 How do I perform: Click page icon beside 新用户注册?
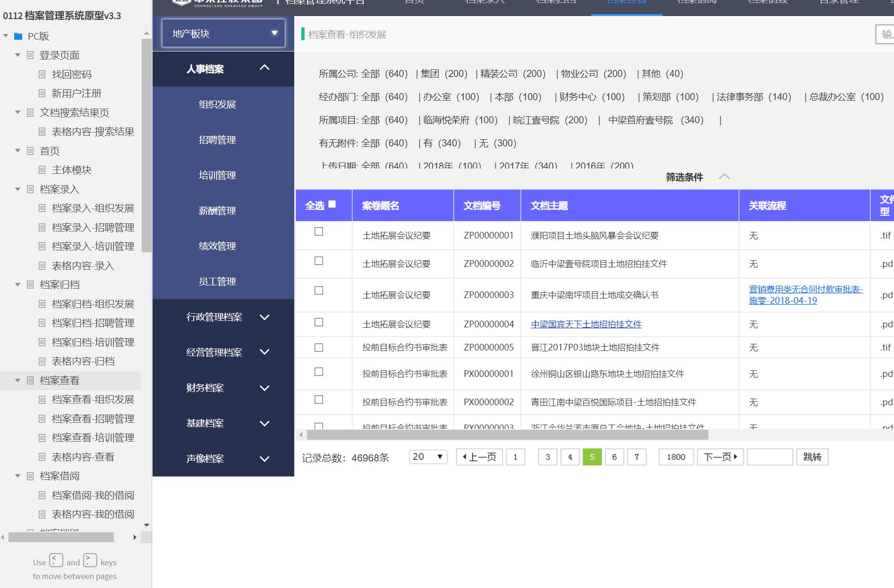[x=42, y=94]
